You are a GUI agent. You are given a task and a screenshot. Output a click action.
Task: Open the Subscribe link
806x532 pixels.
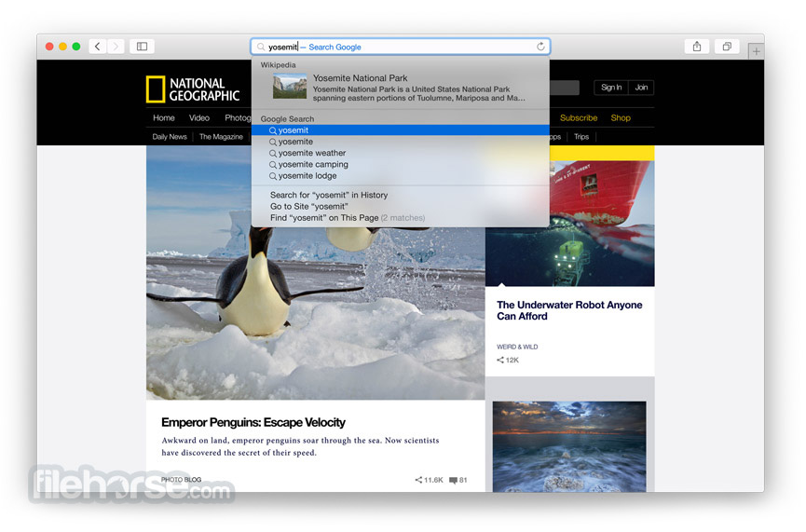pos(579,117)
